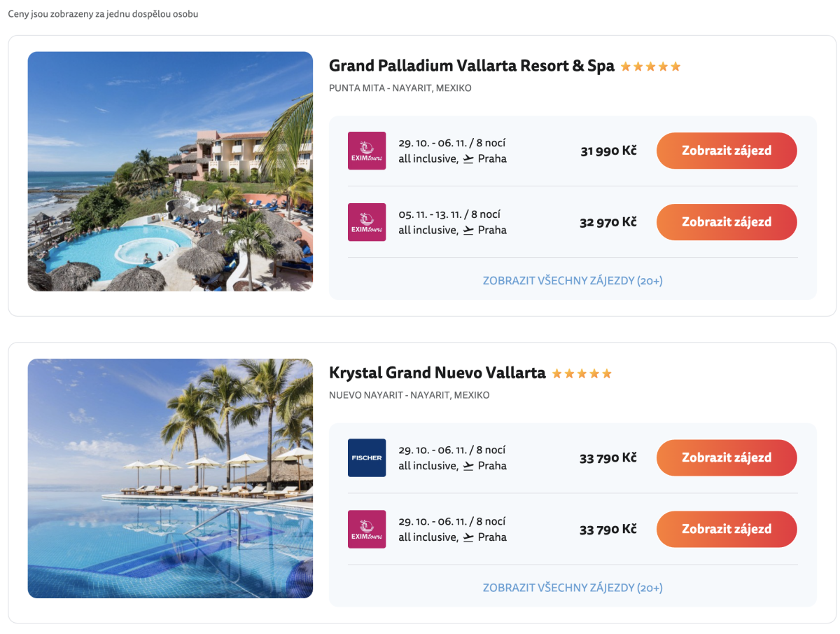The width and height of the screenshot is (840, 634).
Task: Open the Grand Palladium resort pool photo
Action: [x=170, y=171]
